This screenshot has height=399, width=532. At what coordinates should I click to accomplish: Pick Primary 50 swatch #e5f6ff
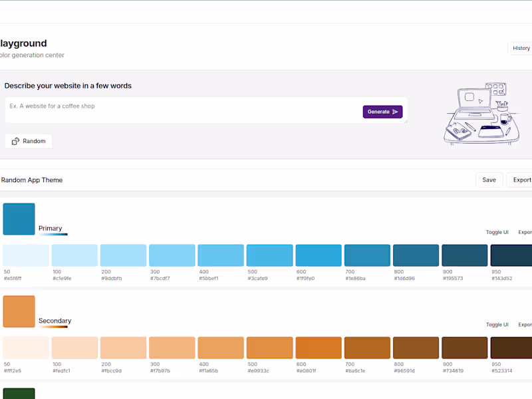point(26,255)
